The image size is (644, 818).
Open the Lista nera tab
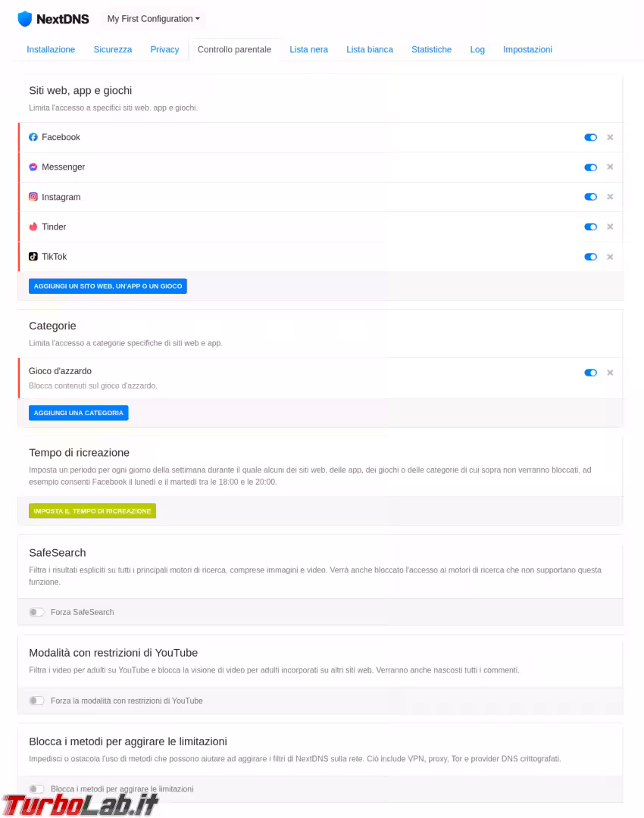[x=308, y=49]
